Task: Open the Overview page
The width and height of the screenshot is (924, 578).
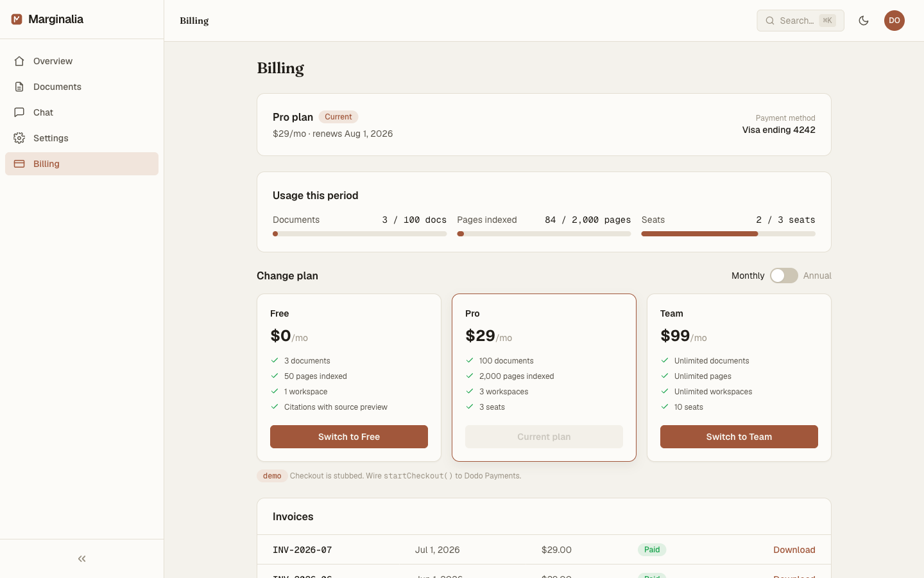Action: click(x=81, y=61)
